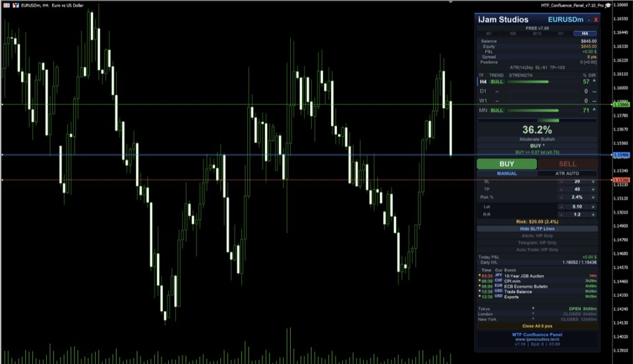Click the Risk % value 2.4%

pos(578,197)
